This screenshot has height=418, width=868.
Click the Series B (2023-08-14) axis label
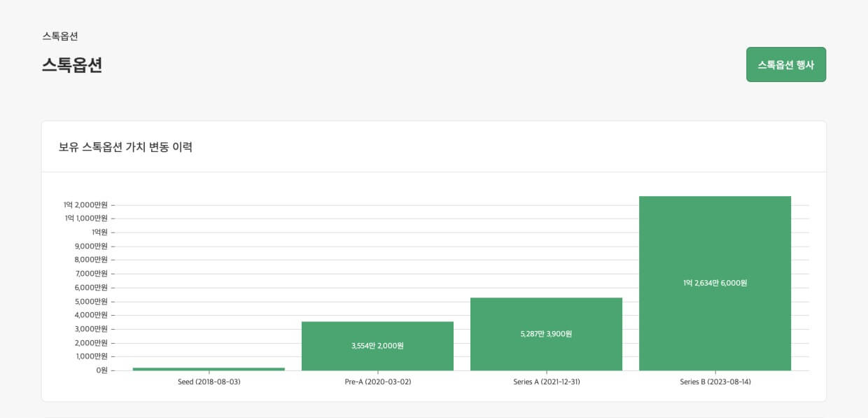click(715, 382)
